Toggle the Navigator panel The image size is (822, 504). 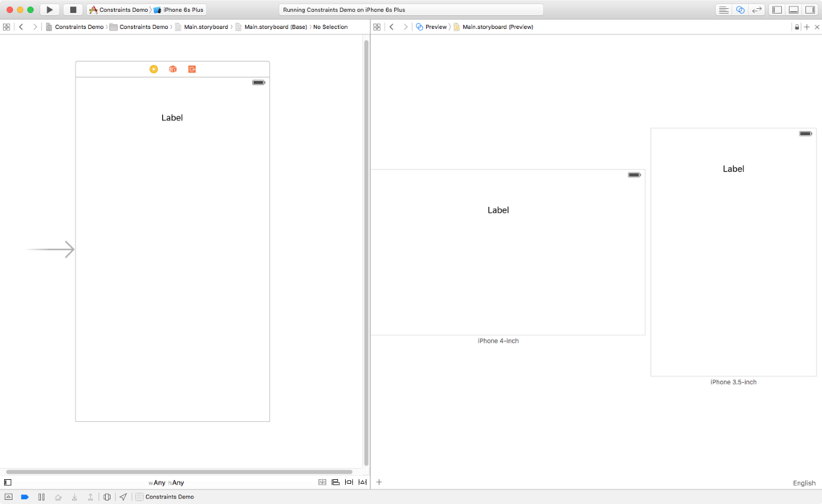coord(777,10)
